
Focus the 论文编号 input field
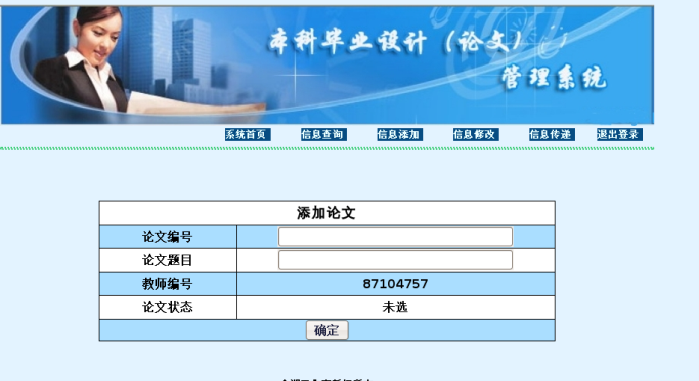[x=395, y=237]
